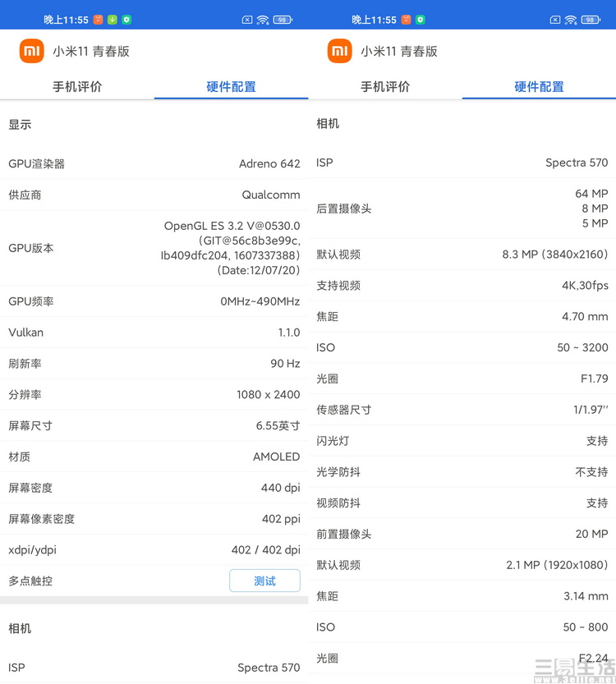Tap the Vulkan 1.1.0 row value
616x684 pixels.
pos(289,333)
